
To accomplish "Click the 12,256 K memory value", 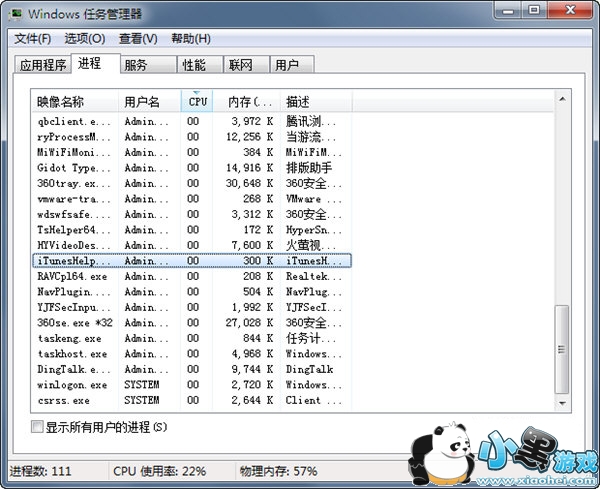I will coord(249,137).
